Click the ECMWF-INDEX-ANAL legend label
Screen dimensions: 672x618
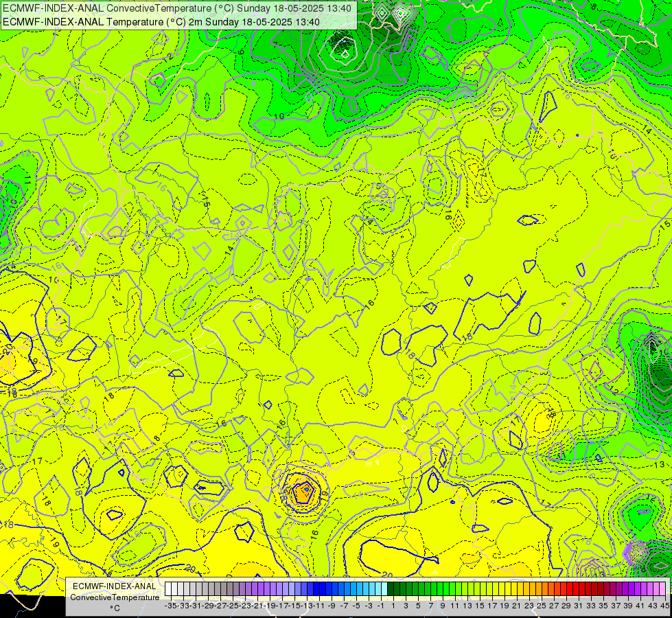point(115,586)
